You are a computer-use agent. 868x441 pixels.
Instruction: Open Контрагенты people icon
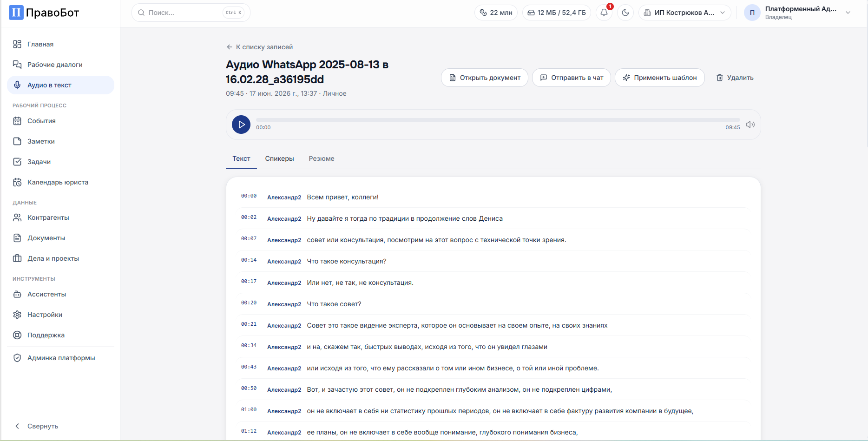coord(17,217)
